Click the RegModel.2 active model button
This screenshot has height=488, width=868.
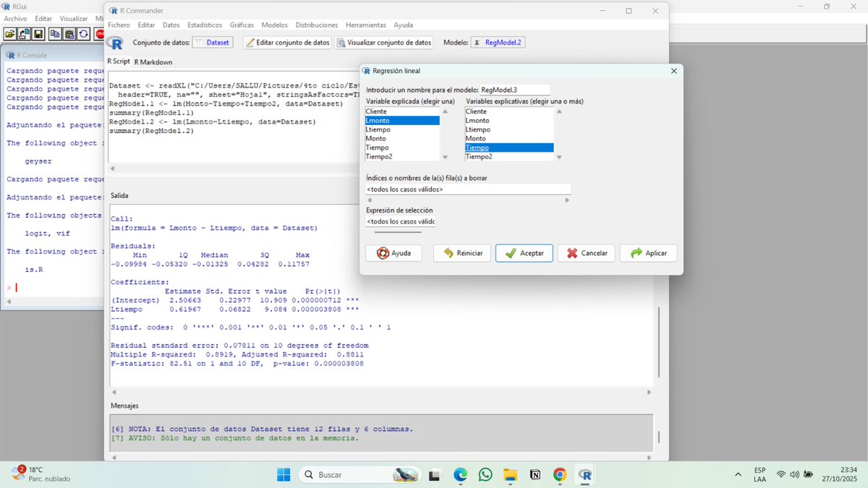498,43
